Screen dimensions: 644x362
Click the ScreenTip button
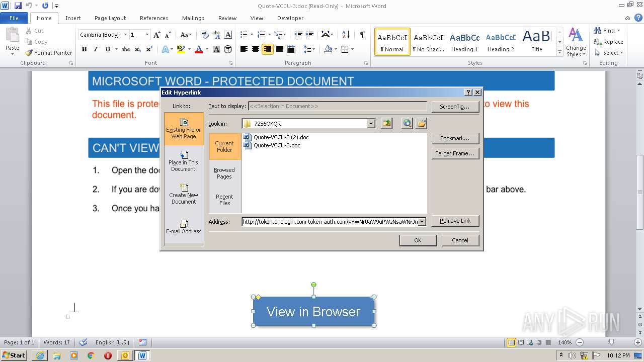click(x=454, y=107)
